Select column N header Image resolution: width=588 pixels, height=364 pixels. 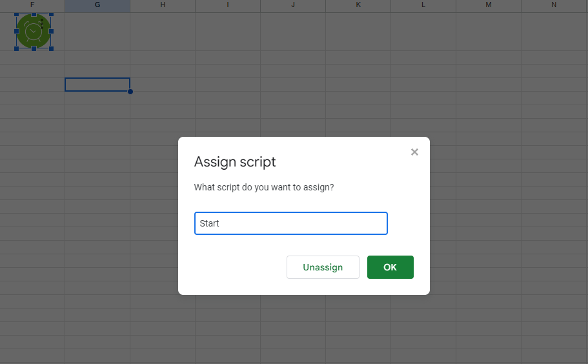click(x=554, y=5)
